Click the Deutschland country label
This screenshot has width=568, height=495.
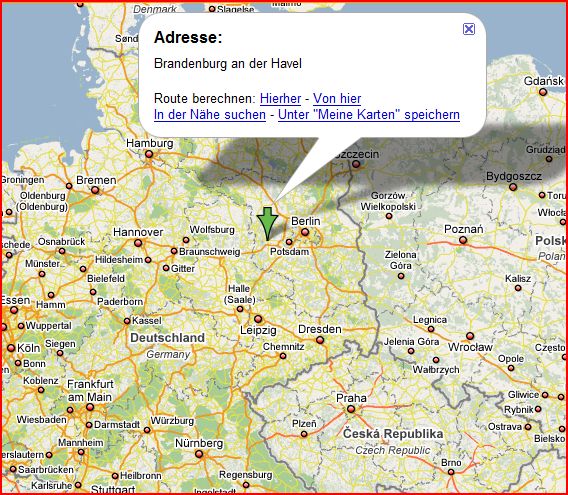click(167, 338)
